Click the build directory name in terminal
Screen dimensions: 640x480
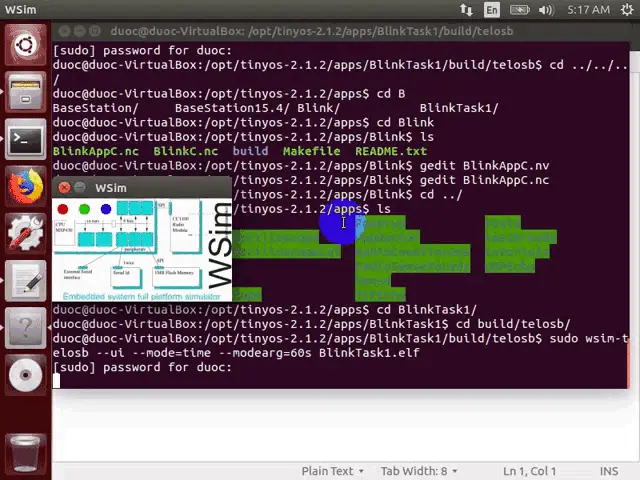tap(250, 151)
